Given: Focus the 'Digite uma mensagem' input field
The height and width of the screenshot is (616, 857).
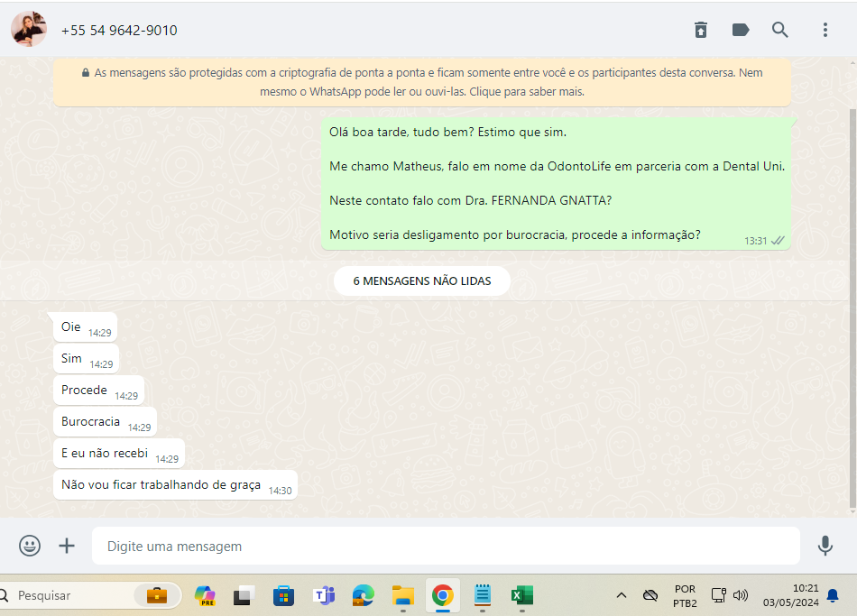Looking at the screenshot, I should point(446,546).
